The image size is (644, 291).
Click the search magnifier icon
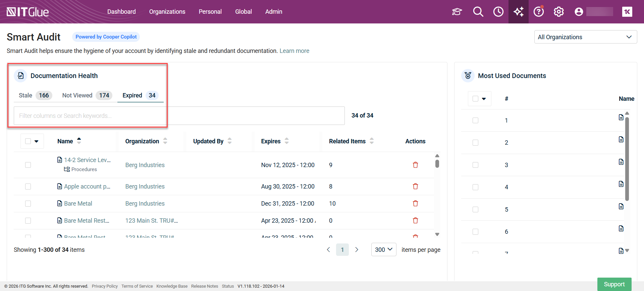pyautogui.click(x=478, y=12)
